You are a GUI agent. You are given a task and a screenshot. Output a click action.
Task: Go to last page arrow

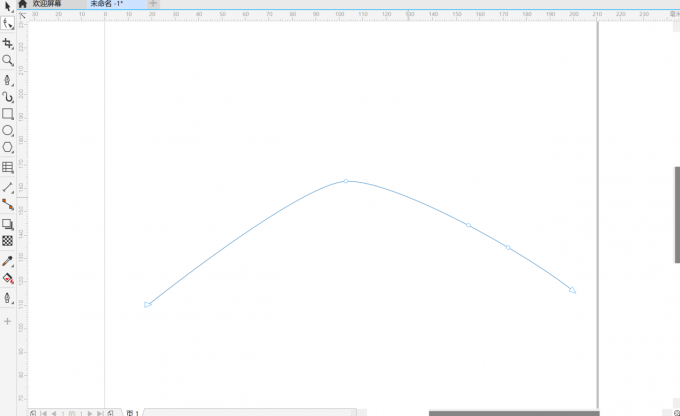tap(100, 413)
